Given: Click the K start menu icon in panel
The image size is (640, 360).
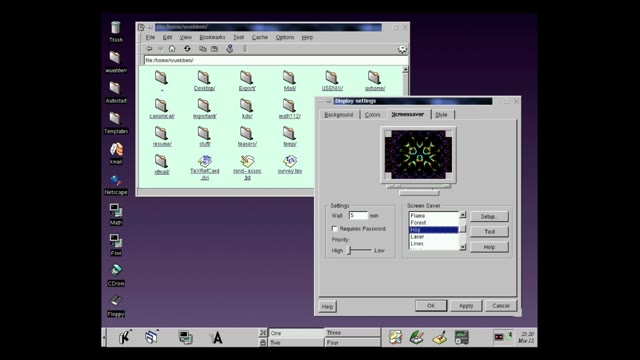Looking at the screenshot, I should click(124, 337).
